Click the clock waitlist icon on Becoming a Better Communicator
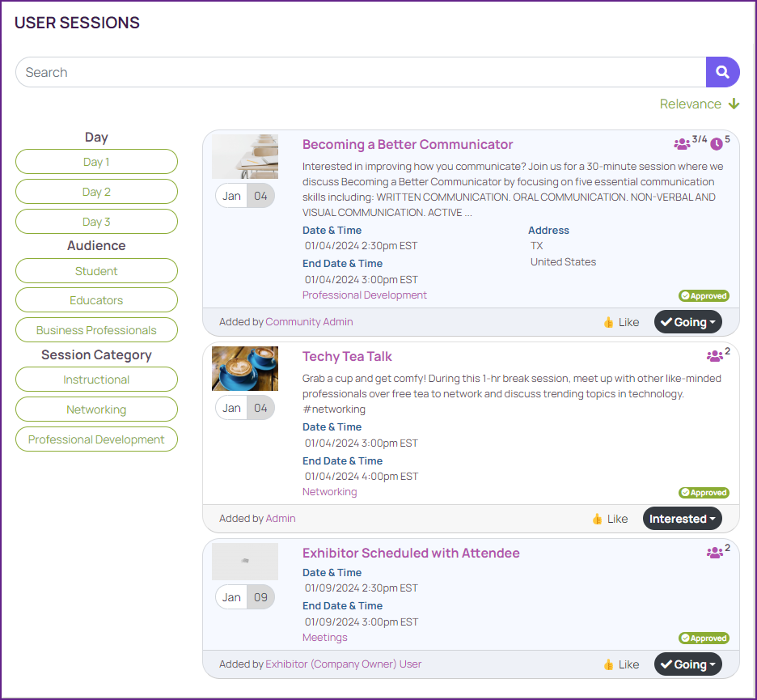 coord(717,144)
